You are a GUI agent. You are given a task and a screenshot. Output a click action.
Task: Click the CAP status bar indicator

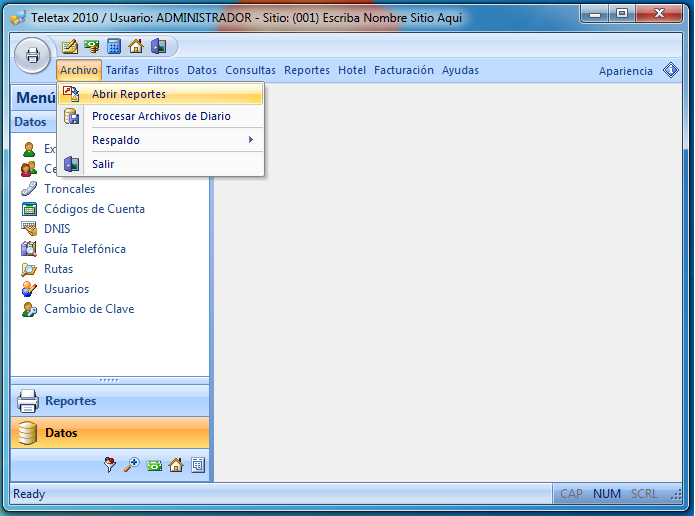571,493
